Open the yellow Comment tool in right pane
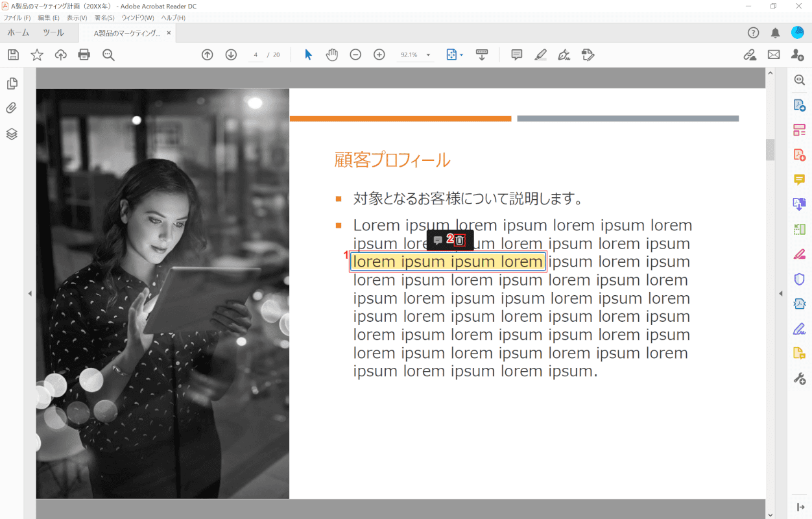This screenshot has height=519, width=812. (x=800, y=179)
